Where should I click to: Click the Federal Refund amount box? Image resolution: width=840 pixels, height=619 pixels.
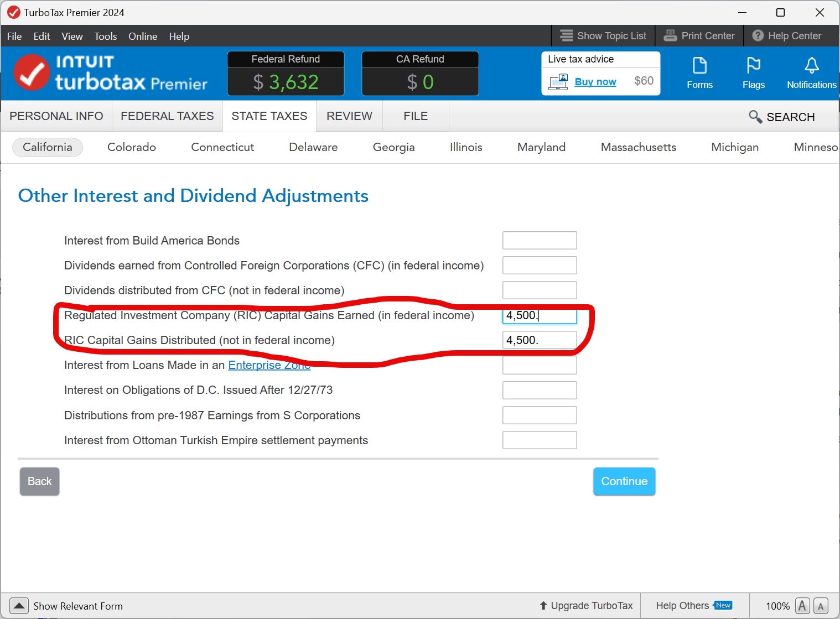pos(286,74)
